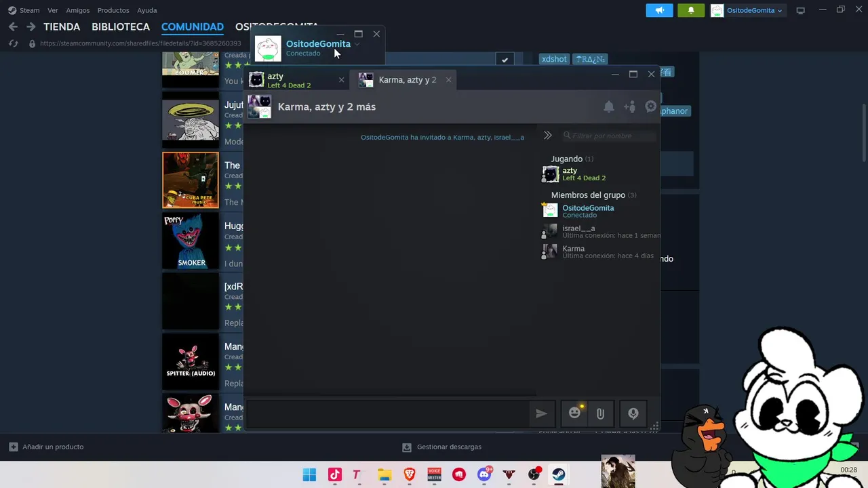Open emoticon picker in chat
Image resolution: width=868 pixels, height=488 pixels.
click(x=575, y=413)
